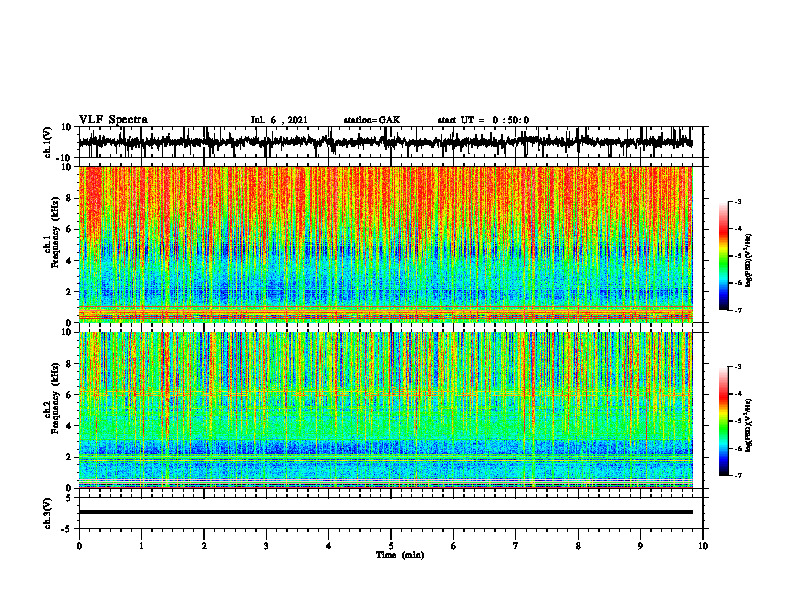Viewport: 792px width, 612px height.
Task: Click the time-axis tick label "9"
Action: point(640,546)
